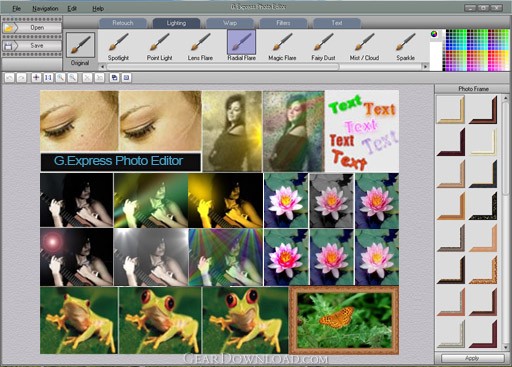This screenshot has width=512, height=367.
Task: Pick a color from the palette grid
Action: [x=477, y=50]
